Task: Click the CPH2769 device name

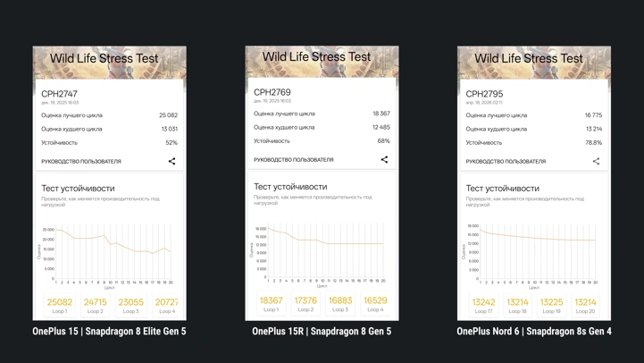Action: pyautogui.click(x=272, y=92)
